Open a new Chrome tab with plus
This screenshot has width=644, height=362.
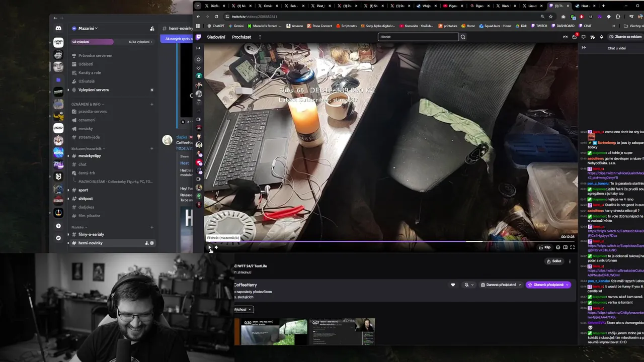point(603,6)
